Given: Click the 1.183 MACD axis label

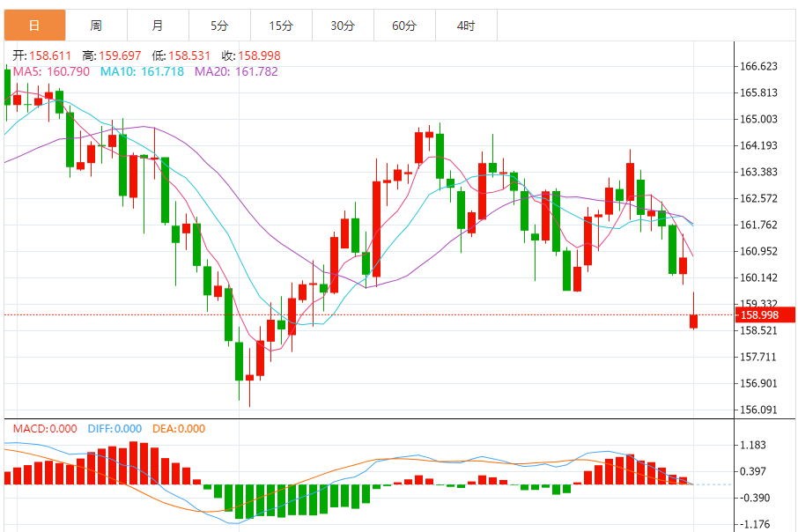Looking at the screenshot, I should 753,445.
